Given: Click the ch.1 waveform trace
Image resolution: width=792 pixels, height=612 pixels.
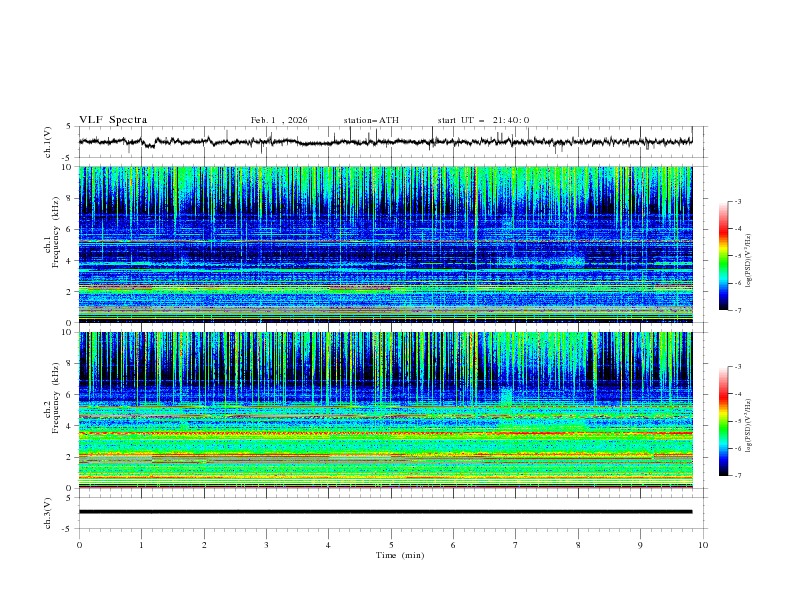Looking at the screenshot, I should click(385, 141).
